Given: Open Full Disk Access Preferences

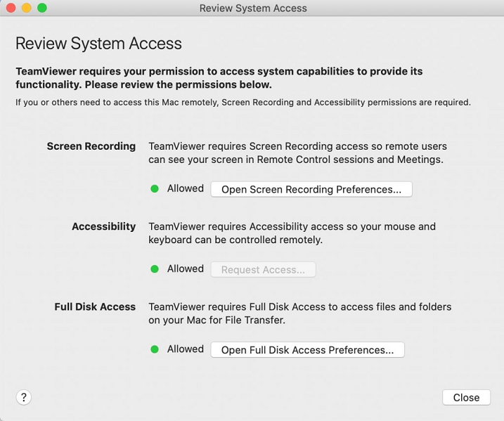Looking at the screenshot, I should (x=307, y=349).
